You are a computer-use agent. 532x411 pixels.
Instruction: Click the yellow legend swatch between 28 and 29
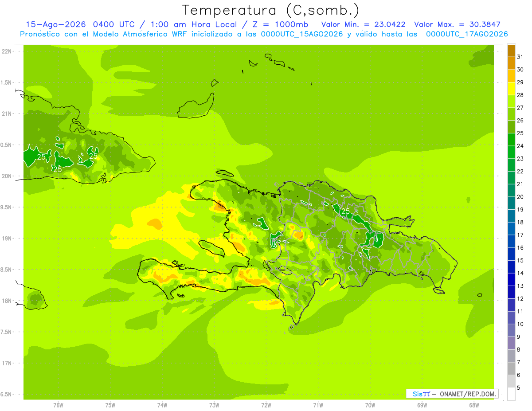tap(511, 89)
